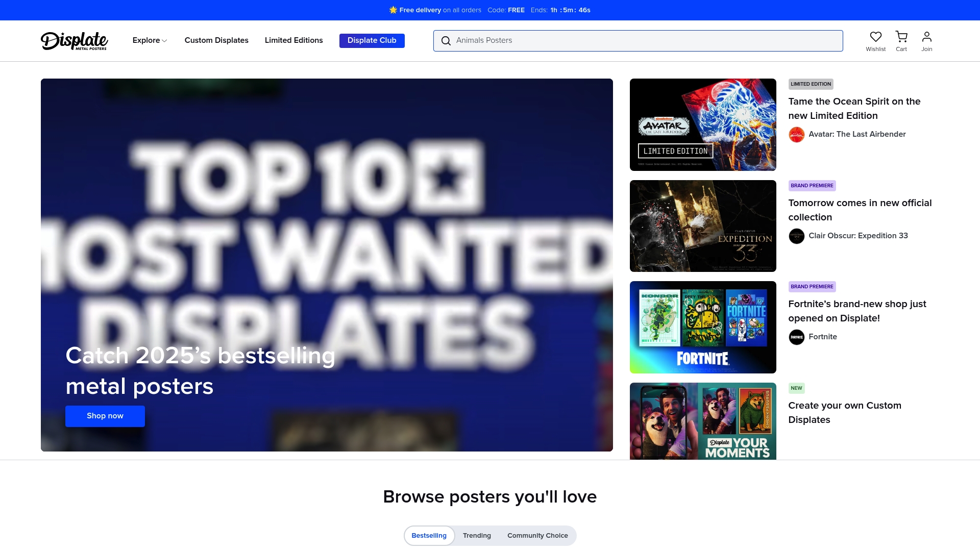
Task: Click the 'Browse posters you'll love' heading
Action: (490, 497)
